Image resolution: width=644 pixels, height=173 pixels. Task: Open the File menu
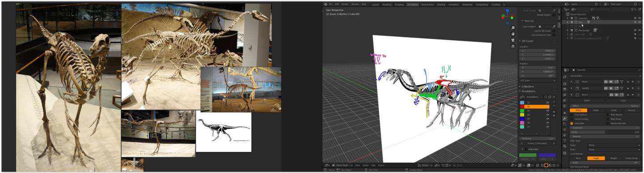(330, 4)
